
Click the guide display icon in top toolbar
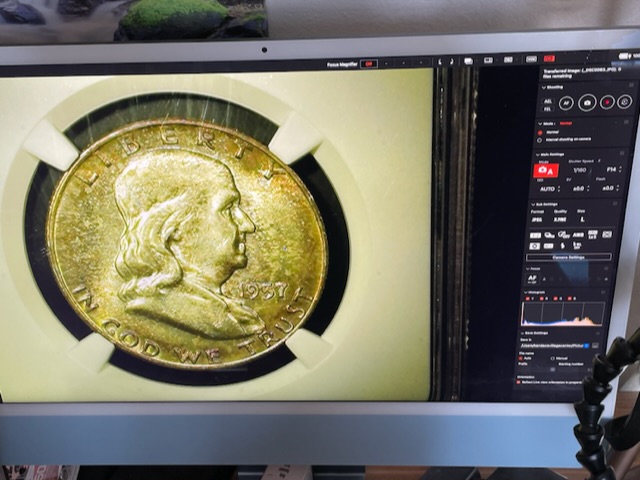(x=508, y=60)
